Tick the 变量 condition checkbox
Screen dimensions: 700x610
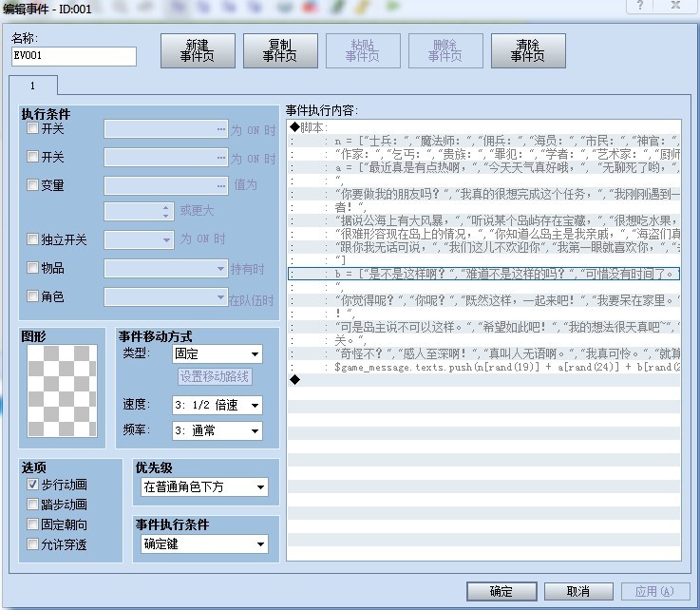point(32,185)
